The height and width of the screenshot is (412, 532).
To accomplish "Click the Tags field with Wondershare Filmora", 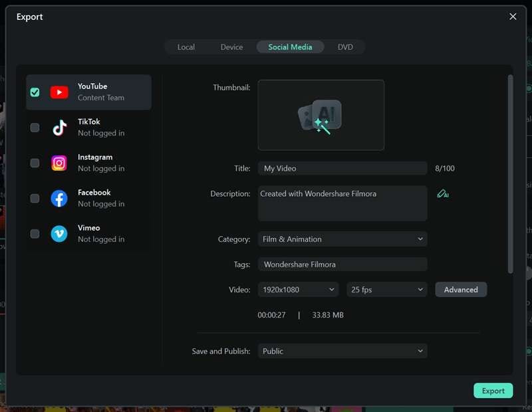I will pyautogui.click(x=342, y=264).
